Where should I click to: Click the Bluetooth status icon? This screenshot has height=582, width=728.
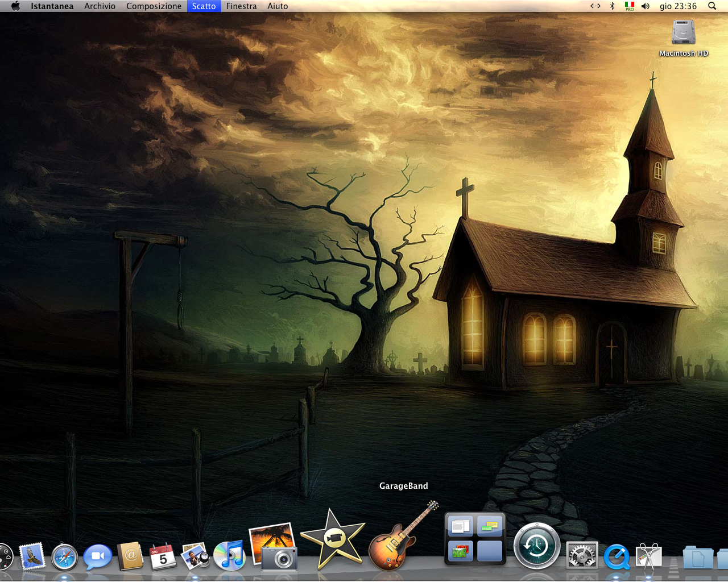pyautogui.click(x=613, y=6)
